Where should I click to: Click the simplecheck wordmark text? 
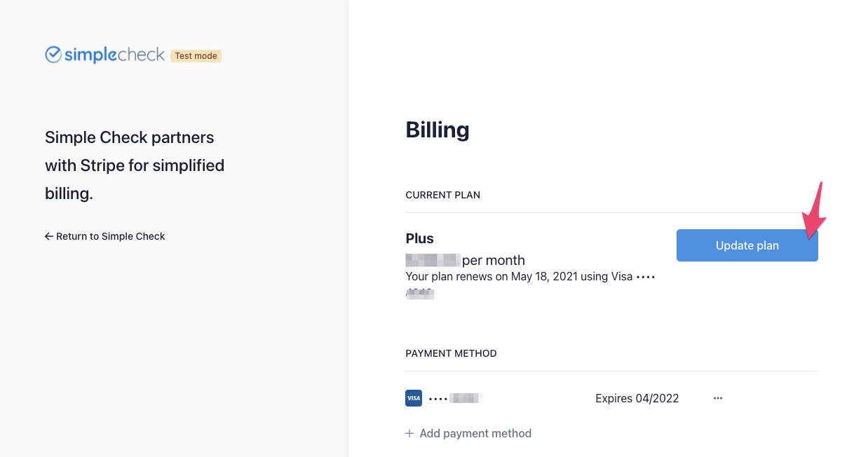tap(114, 55)
